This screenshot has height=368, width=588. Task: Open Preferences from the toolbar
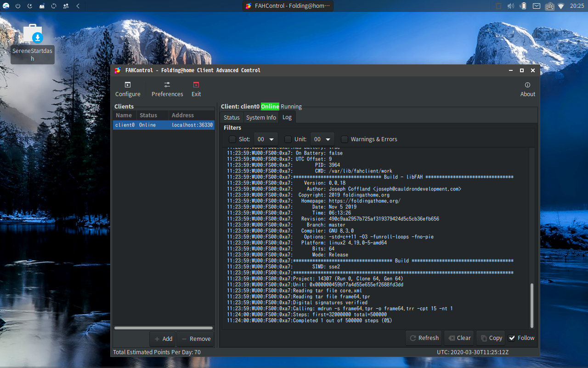coord(167,88)
